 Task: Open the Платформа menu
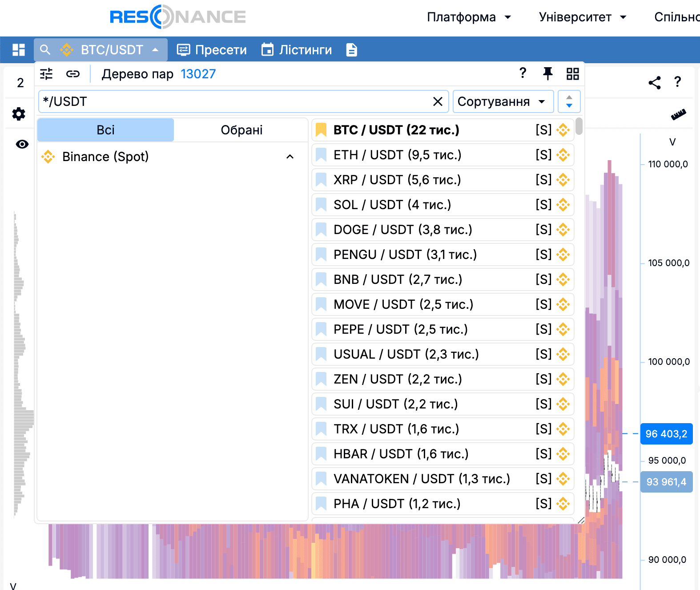(x=469, y=17)
